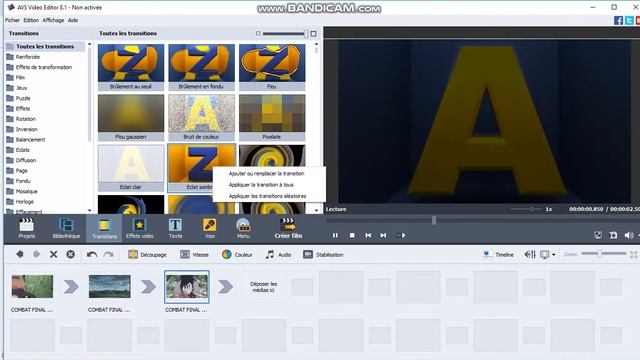Select the Renforcée folder
This screenshot has height=360, width=640.
pyautogui.click(x=28, y=57)
